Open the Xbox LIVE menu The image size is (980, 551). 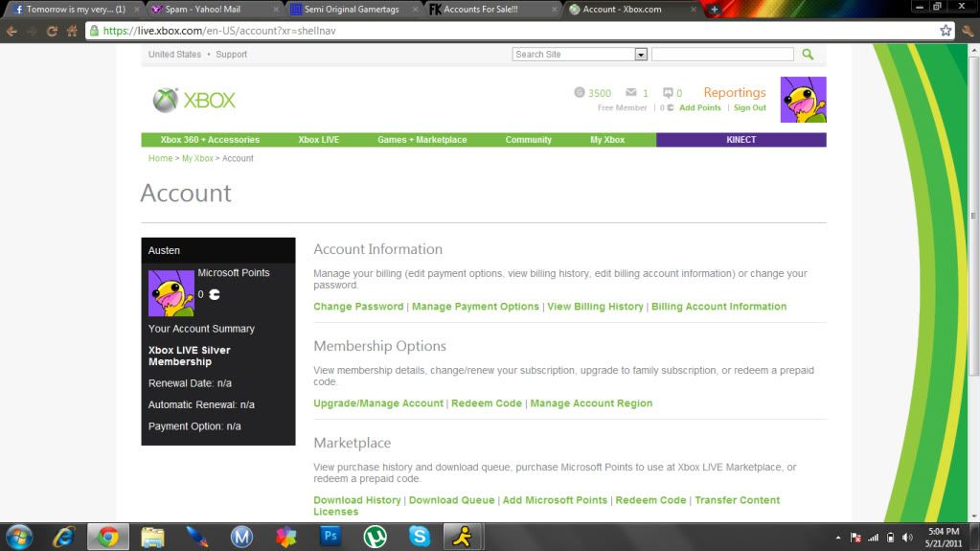point(319,140)
